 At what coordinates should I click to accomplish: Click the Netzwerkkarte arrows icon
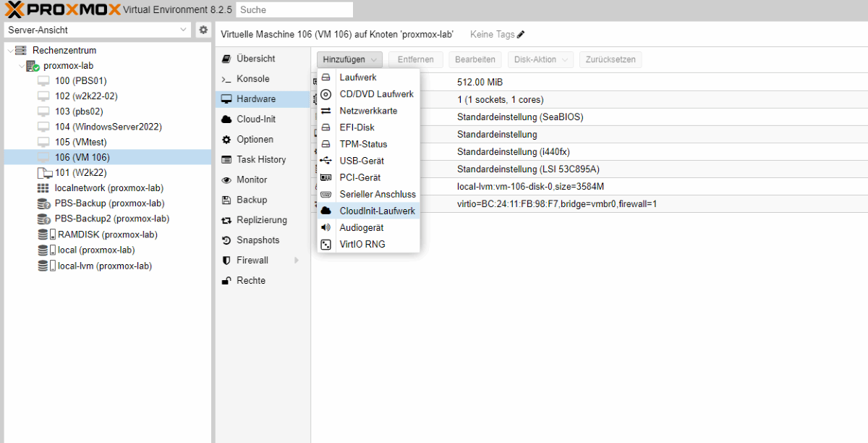[x=325, y=111]
